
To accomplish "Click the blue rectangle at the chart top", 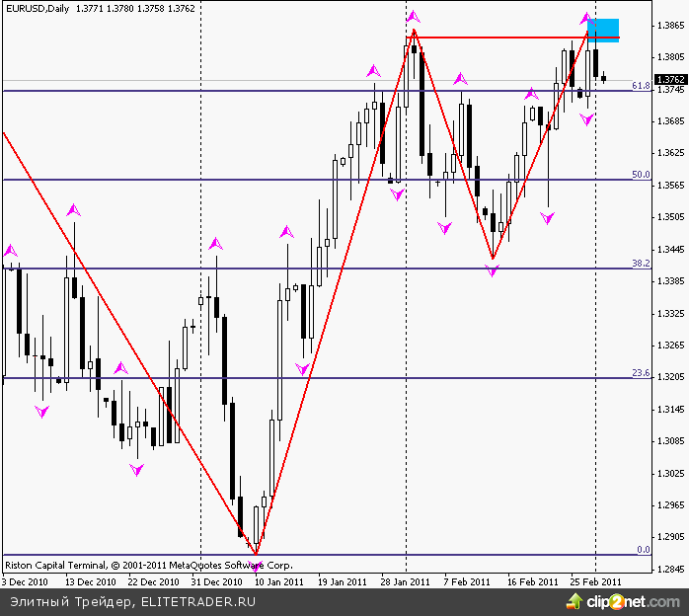I will (603, 30).
